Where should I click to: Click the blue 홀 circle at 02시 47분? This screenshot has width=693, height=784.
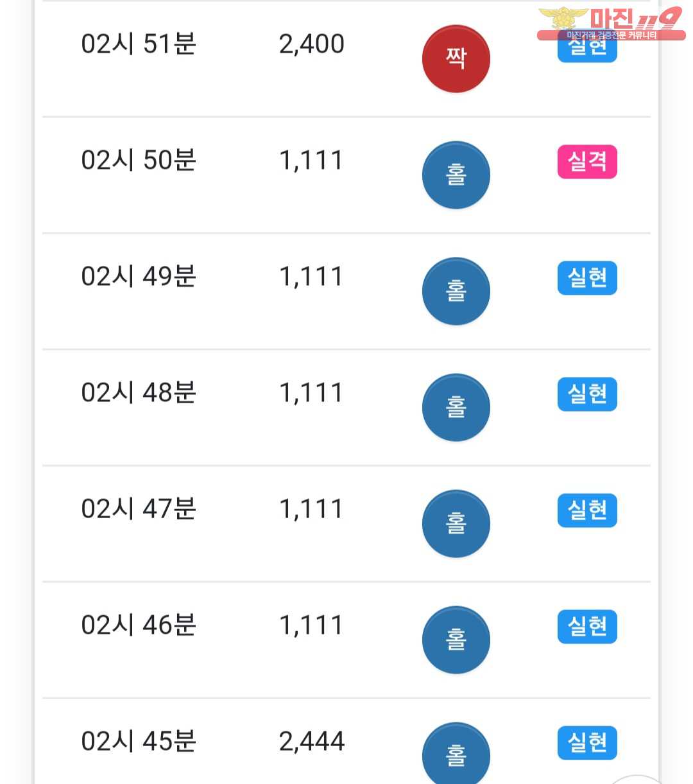point(456,523)
